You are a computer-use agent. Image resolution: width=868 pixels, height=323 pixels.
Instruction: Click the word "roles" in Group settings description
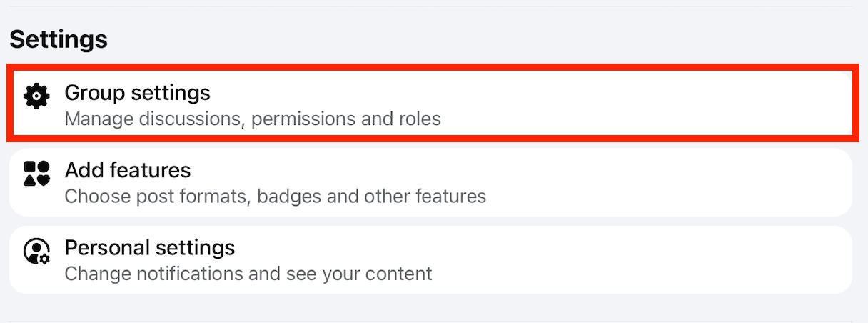pos(417,119)
